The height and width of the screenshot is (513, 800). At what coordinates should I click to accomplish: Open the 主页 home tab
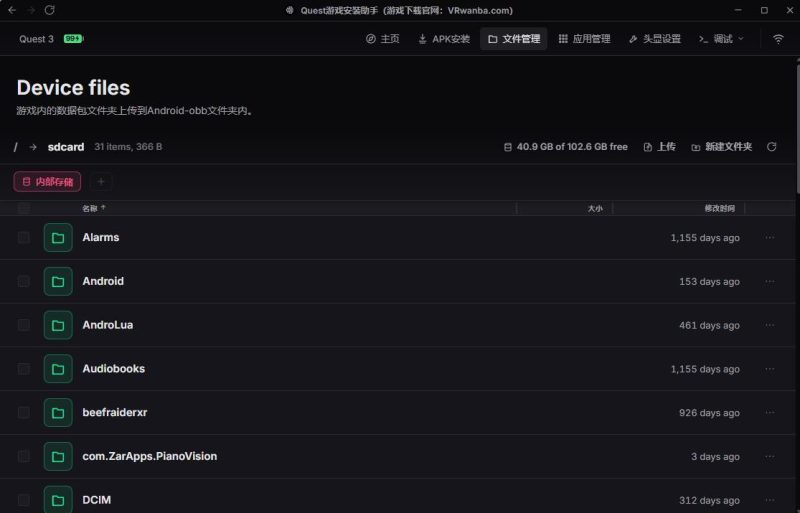[x=383, y=39]
